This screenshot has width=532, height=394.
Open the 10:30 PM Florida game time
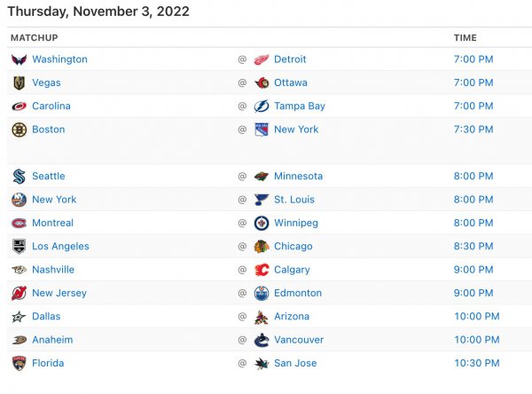tap(476, 363)
